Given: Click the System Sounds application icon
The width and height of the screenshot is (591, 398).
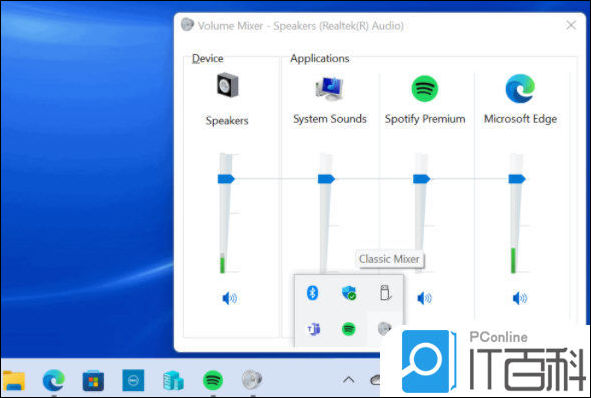Looking at the screenshot, I should (x=329, y=89).
